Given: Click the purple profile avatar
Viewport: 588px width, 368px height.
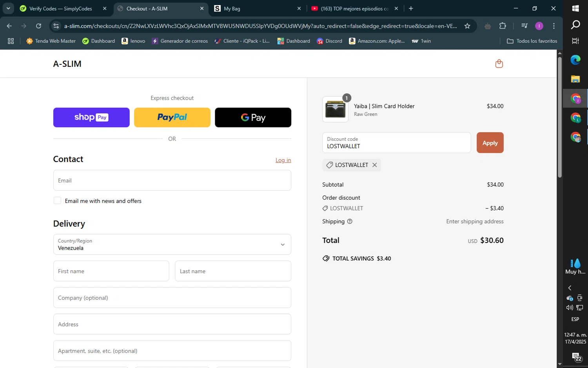Looking at the screenshot, I should pyautogui.click(x=539, y=26).
